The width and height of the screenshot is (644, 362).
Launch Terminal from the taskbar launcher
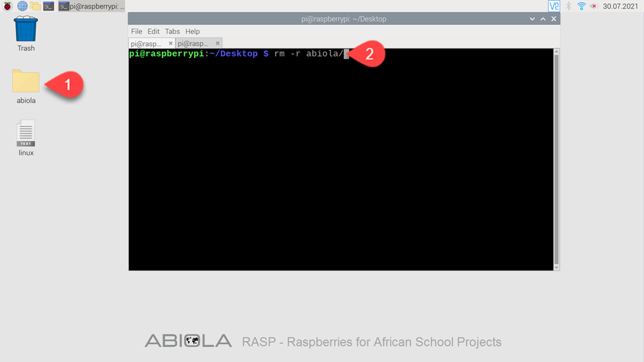(49, 6)
